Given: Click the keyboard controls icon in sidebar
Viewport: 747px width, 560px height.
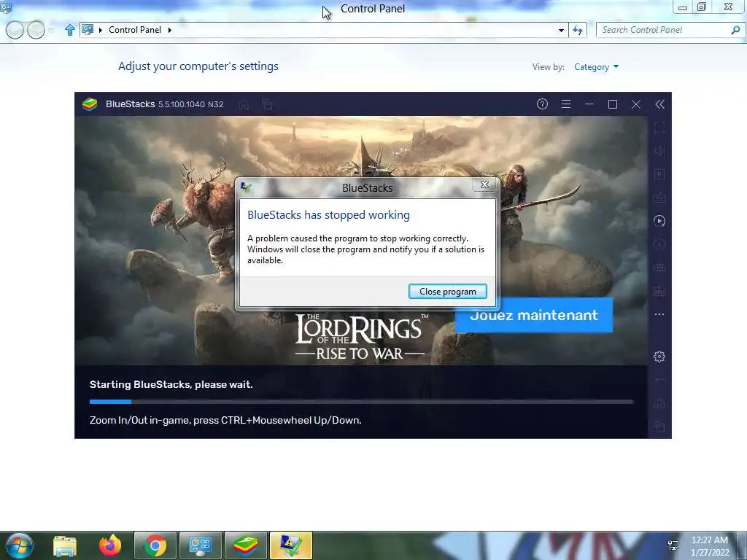Looking at the screenshot, I should point(659,198).
